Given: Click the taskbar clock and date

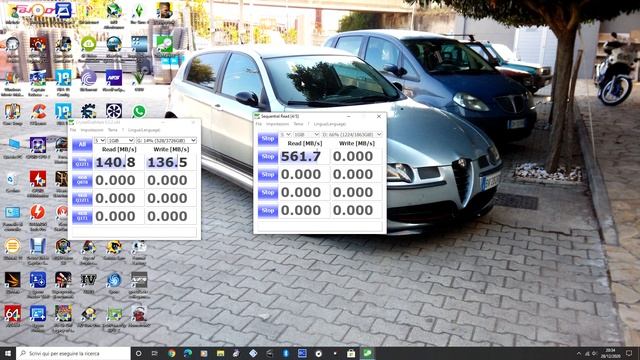Looking at the screenshot, I should tap(611, 353).
